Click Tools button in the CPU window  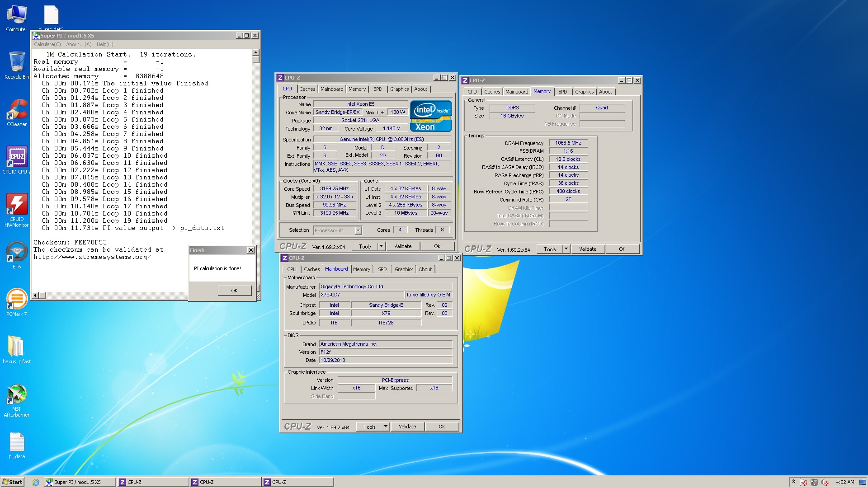365,247
